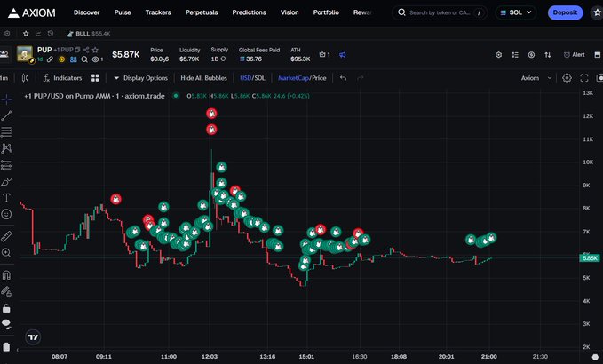603x364 pixels.
Task: Set a price Alert
Action: [575, 55]
